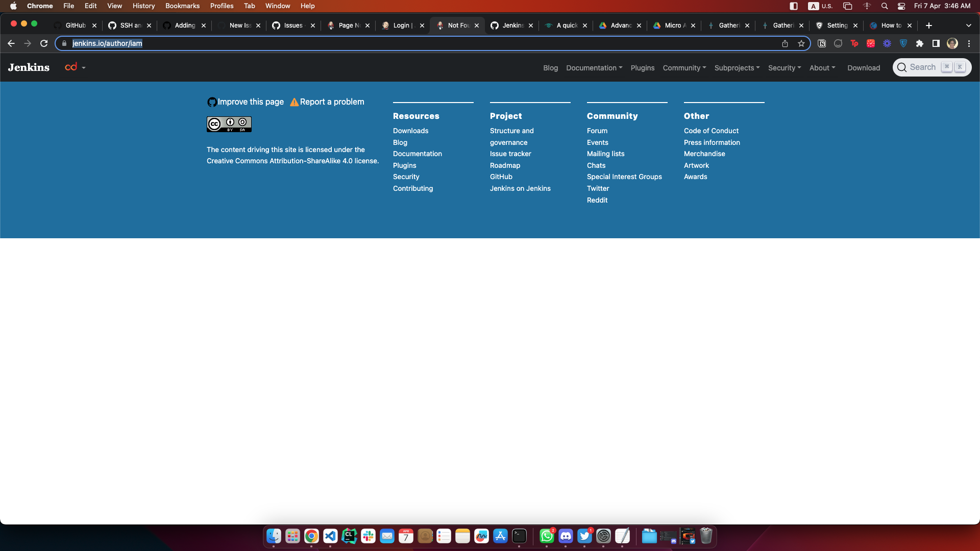Open Visual Studio Code from the dock

click(330, 536)
